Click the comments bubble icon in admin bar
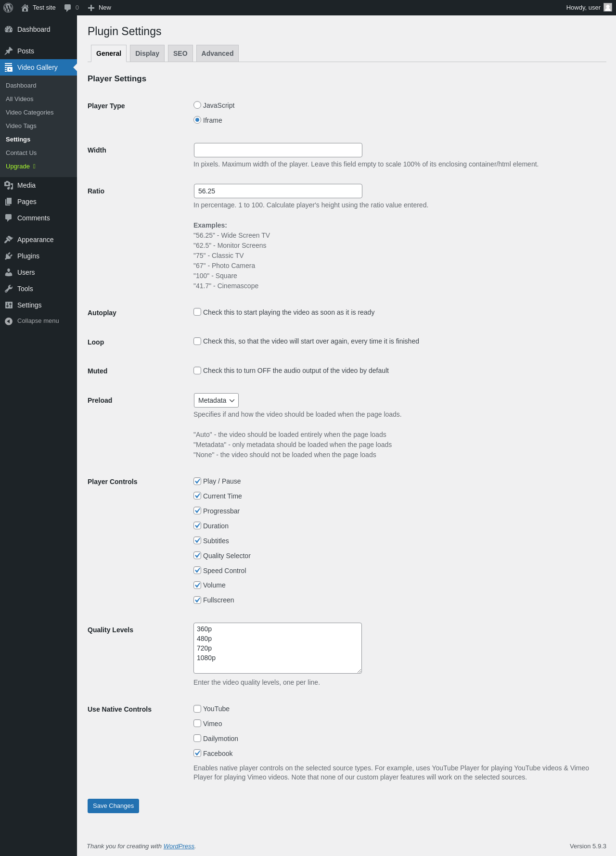Image resolution: width=616 pixels, height=856 pixels. pyautogui.click(x=67, y=8)
